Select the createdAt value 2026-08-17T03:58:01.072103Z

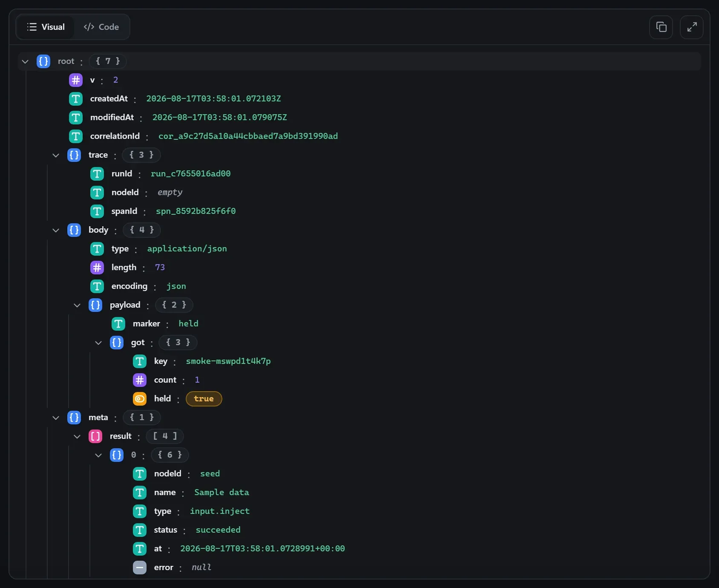[x=213, y=99]
